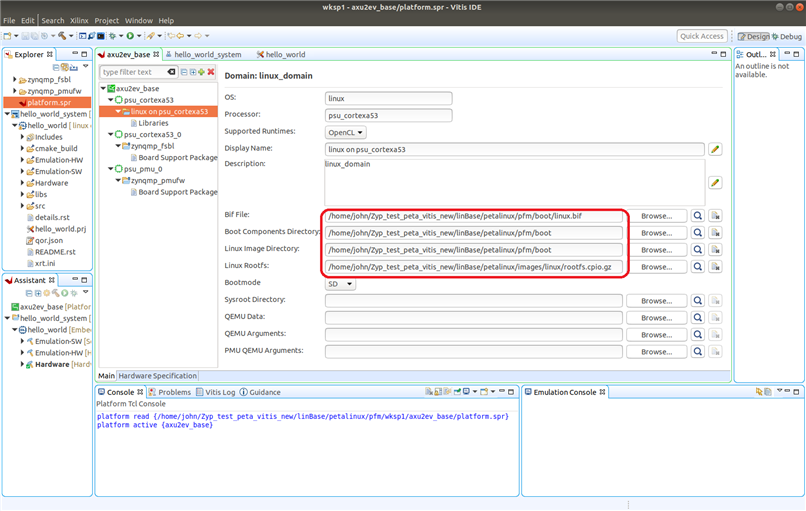The image size is (806, 511).
Task: Browse for Sysroot Directory
Action: [x=656, y=301]
